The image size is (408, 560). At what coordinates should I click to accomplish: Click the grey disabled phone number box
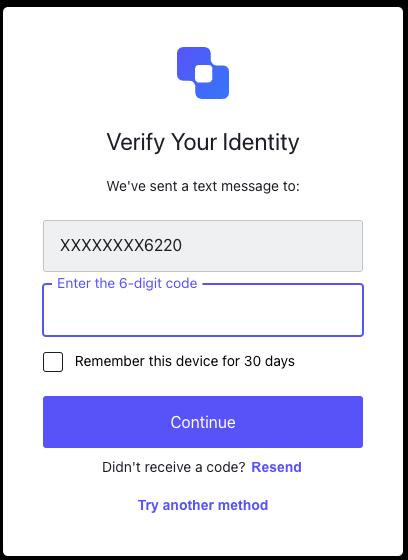click(203, 246)
